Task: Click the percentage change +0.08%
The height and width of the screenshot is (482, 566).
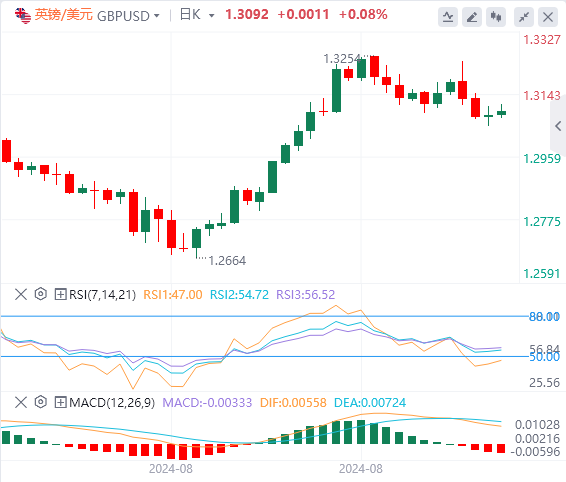Action: click(x=363, y=15)
